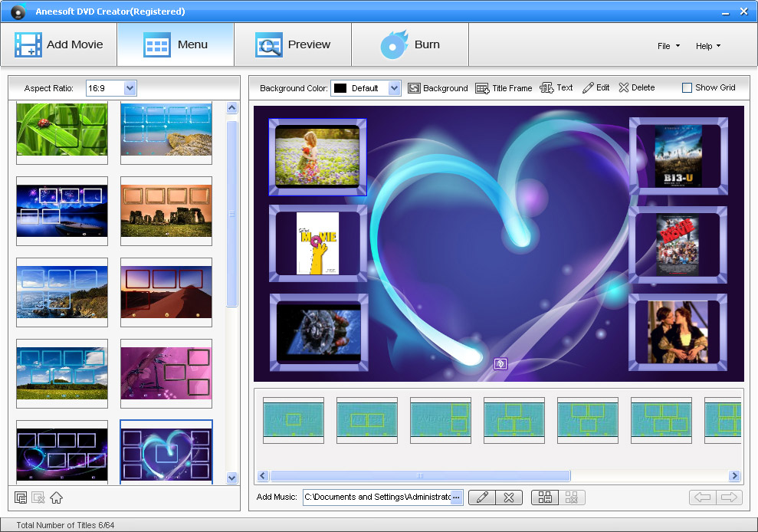The height and width of the screenshot is (532, 758).
Task: Open the Add Movie section
Action: click(x=58, y=44)
